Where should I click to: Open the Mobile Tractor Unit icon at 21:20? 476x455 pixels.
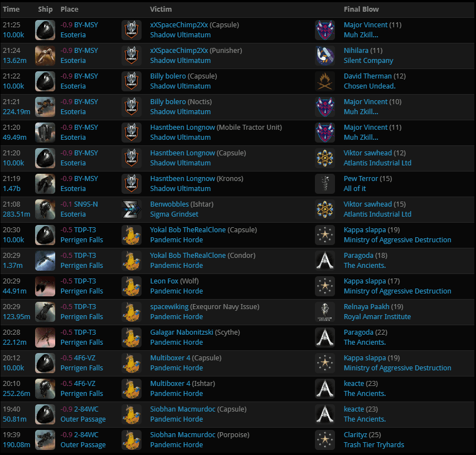(x=45, y=133)
